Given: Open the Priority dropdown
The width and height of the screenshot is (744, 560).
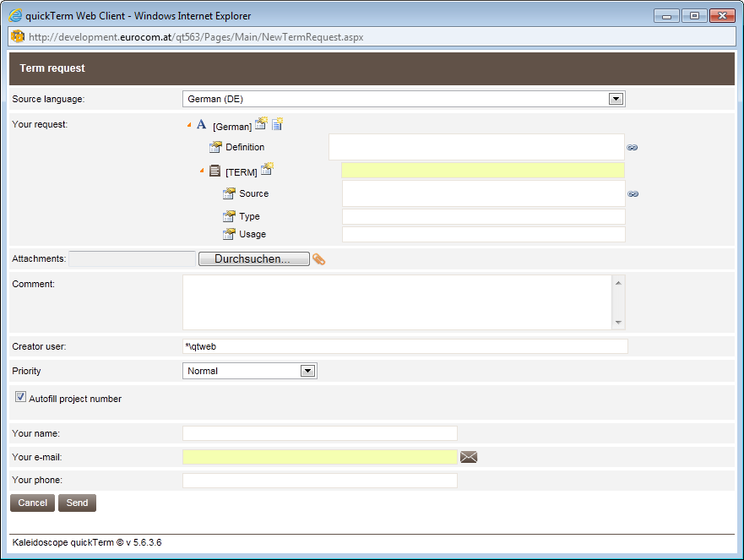Looking at the screenshot, I should click(308, 371).
